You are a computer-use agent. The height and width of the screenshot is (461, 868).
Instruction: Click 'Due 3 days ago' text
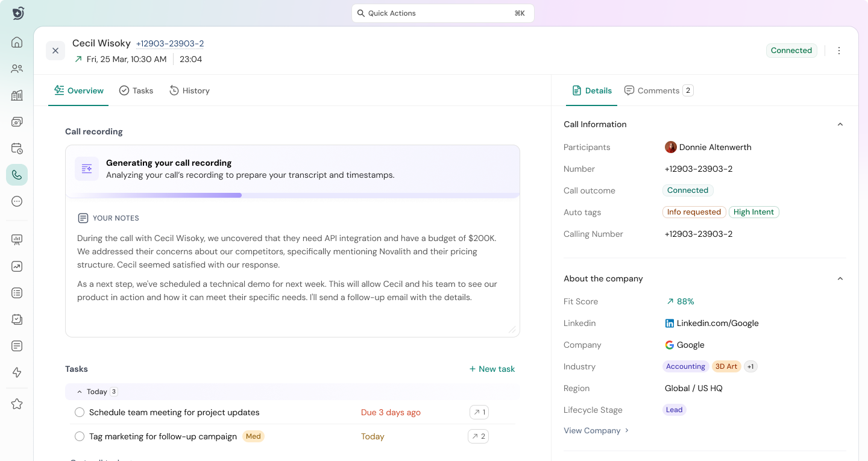tap(391, 412)
